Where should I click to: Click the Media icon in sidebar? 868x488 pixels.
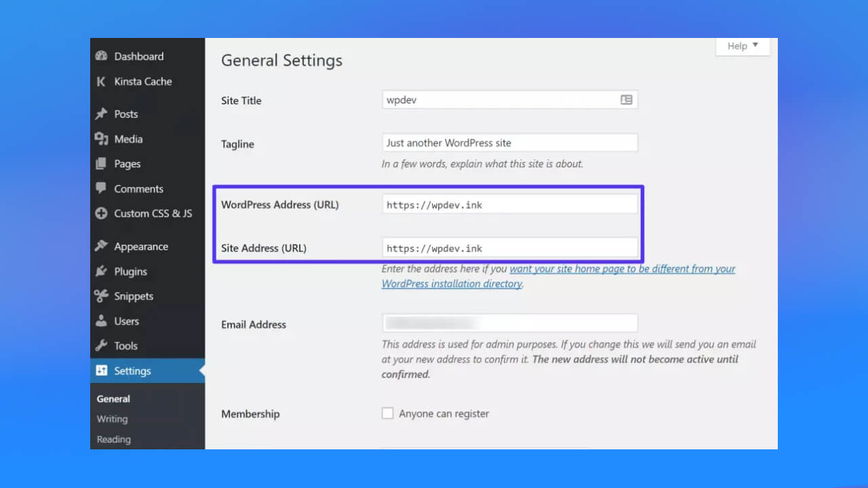coord(101,139)
